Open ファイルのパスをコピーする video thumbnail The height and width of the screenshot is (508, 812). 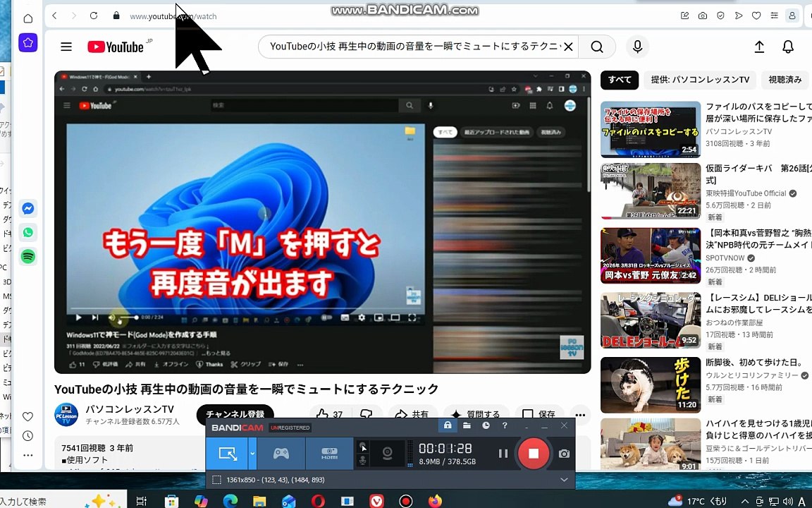[x=651, y=130]
